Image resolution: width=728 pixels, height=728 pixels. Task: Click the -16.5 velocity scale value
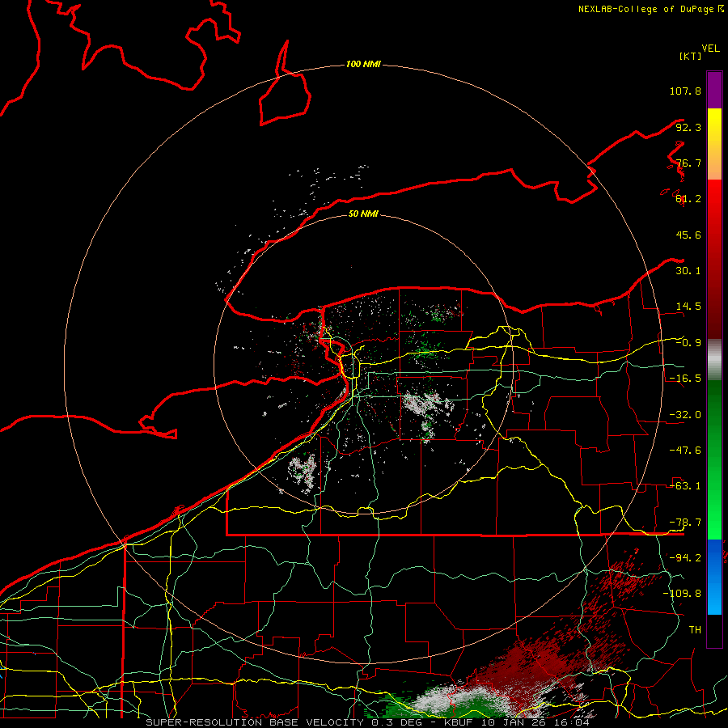click(685, 379)
